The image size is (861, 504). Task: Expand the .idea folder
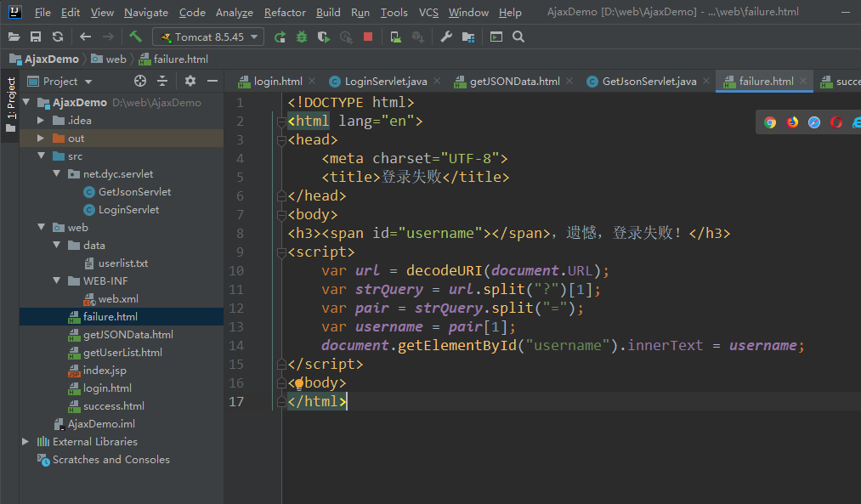click(41, 120)
